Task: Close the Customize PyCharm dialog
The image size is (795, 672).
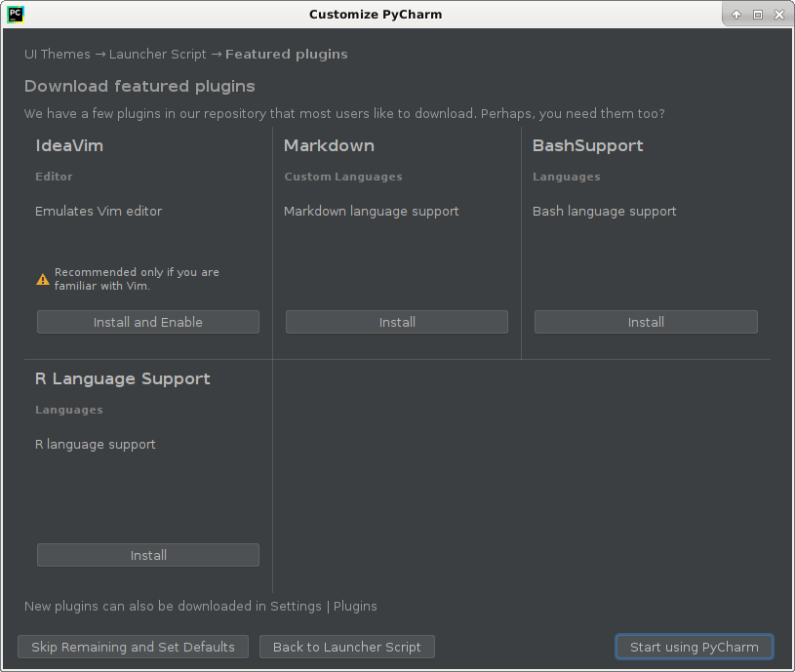Action: click(x=779, y=15)
